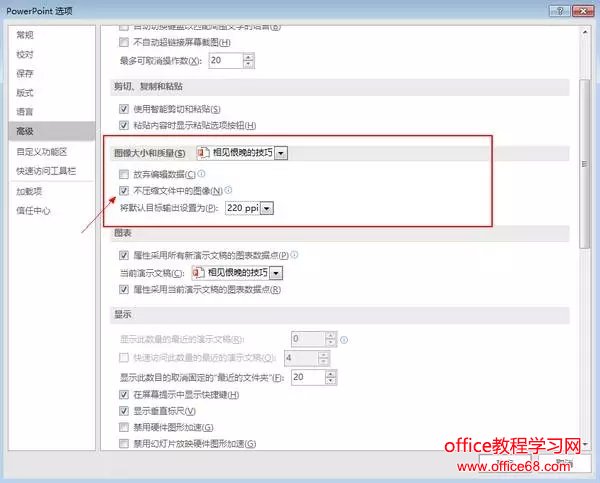Toggle 不自动超链接屏幕截图 checkbox
Viewport: 600px width, 483px height.
(124, 42)
